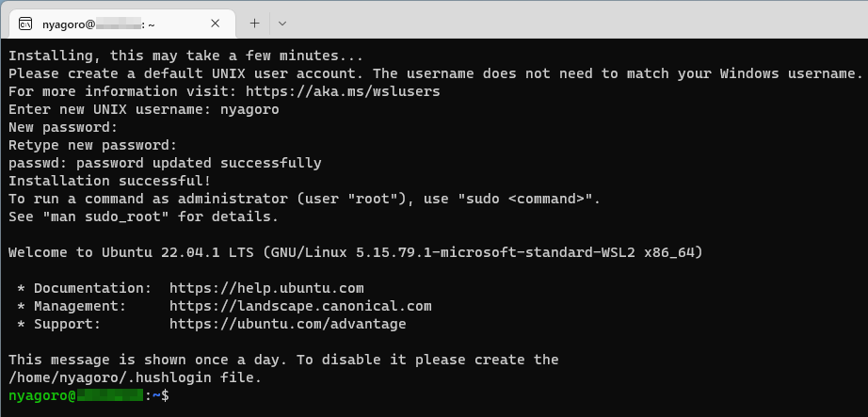Screen dimensions: 868x417
Task: Click the terminal icon in the tab
Action: (x=24, y=24)
